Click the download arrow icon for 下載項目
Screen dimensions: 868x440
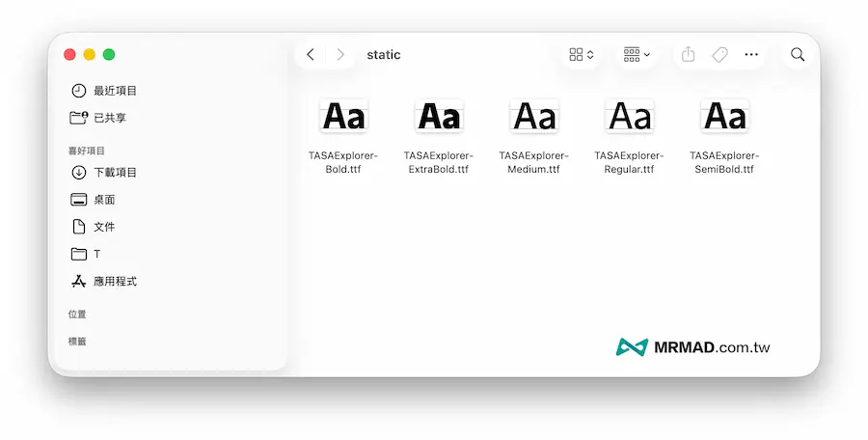coord(79,173)
